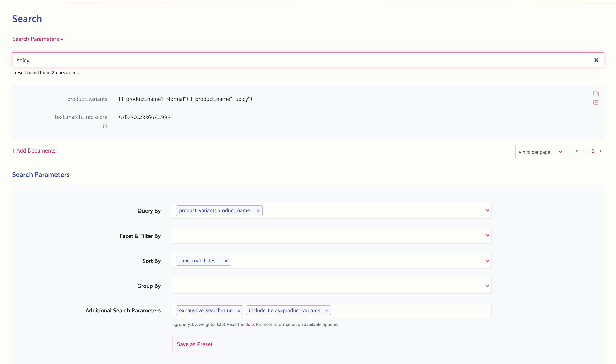Remove the include_fields=product_variants parameter
The width and height of the screenshot is (616, 364).
coord(327,310)
